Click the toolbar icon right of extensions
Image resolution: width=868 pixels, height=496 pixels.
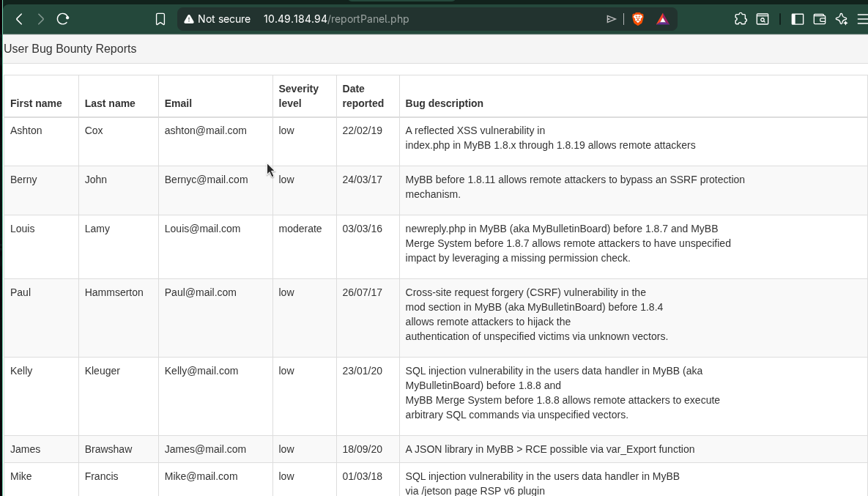pos(763,19)
